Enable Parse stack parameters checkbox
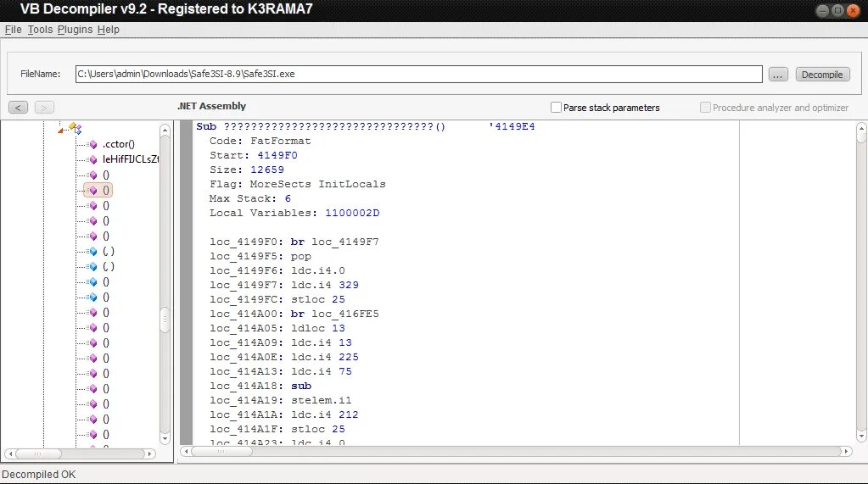This screenshot has height=484, width=868. pos(557,108)
